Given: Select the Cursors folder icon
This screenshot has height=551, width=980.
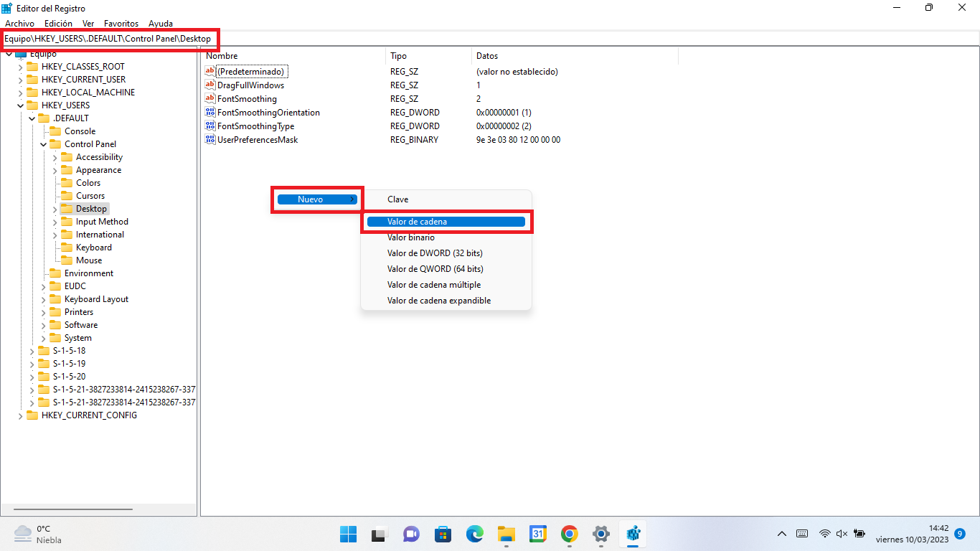Looking at the screenshot, I should pos(67,196).
